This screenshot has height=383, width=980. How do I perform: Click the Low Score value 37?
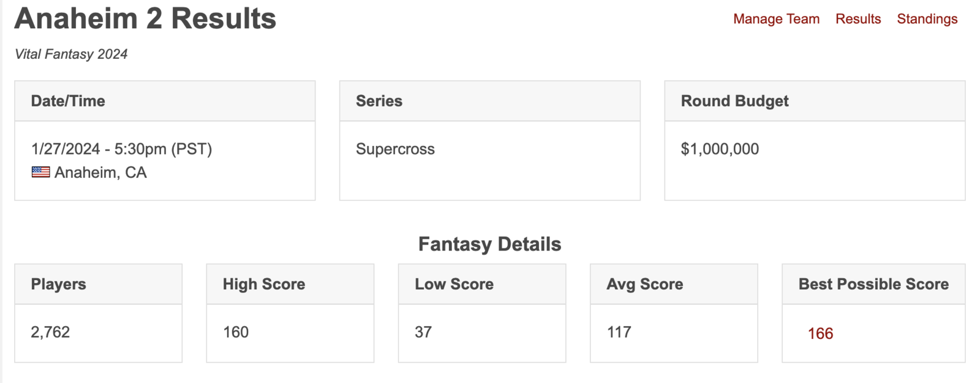pos(423,332)
